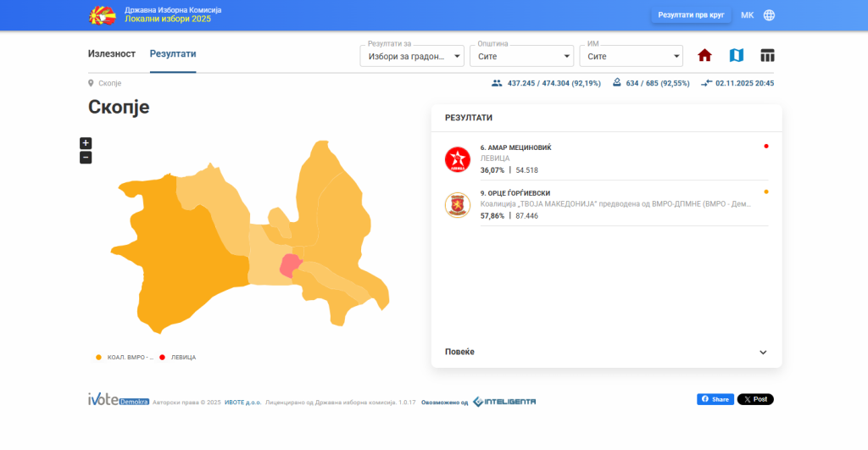This screenshot has width=868, height=450.
Task: Select the Резултати tab
Action: coord(173,54)
